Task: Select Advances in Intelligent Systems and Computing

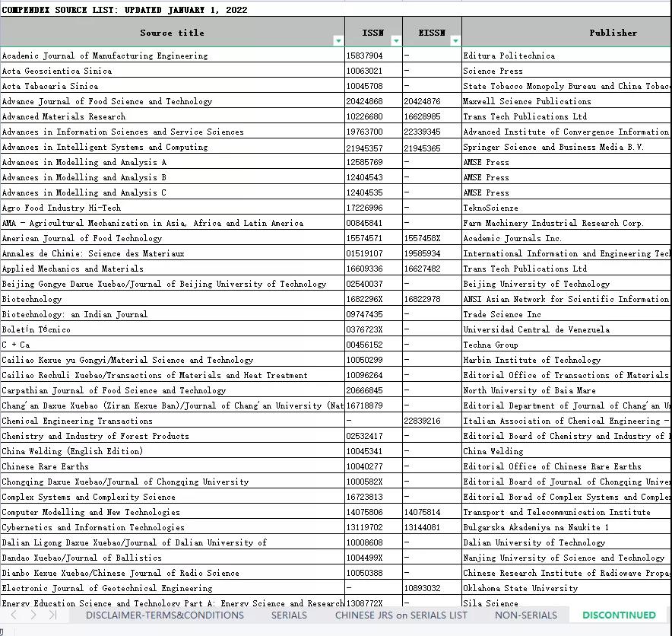Action: click(173, 147)
